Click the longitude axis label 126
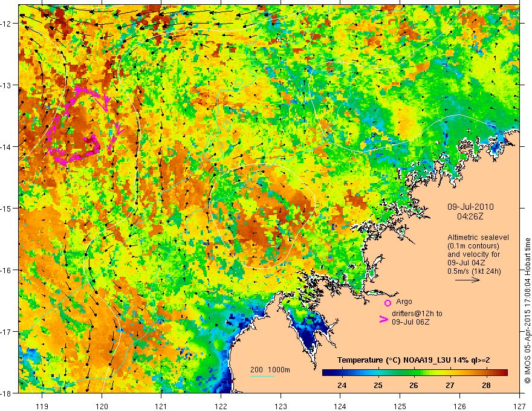The width and height of the screenshot is (532, 411). click(x=459, y=406)
